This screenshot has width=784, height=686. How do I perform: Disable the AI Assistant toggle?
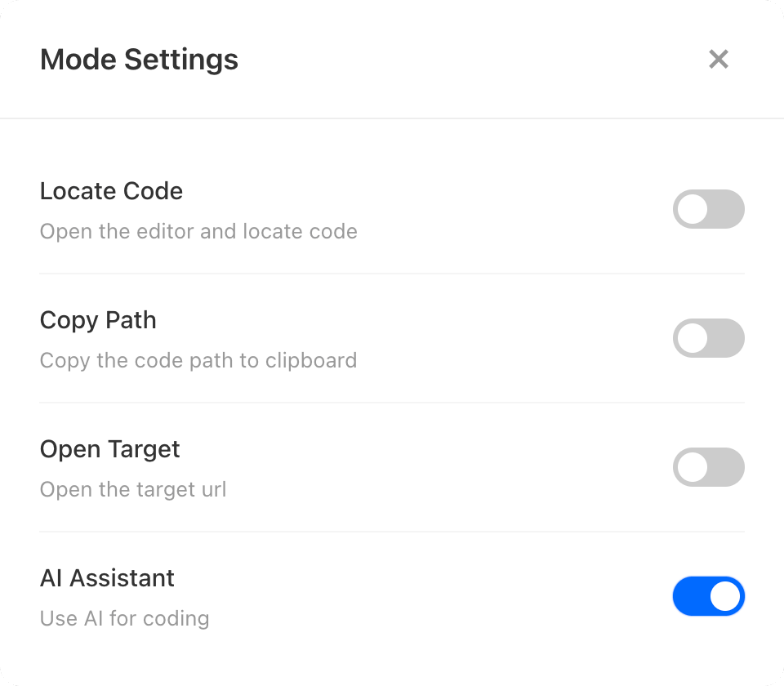[708, 596]
